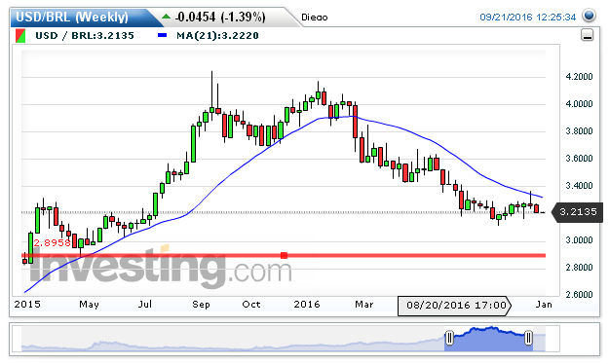Toggle the USD / BRL:3.2135 series legend
610x364 pixels.
[85, 35]
